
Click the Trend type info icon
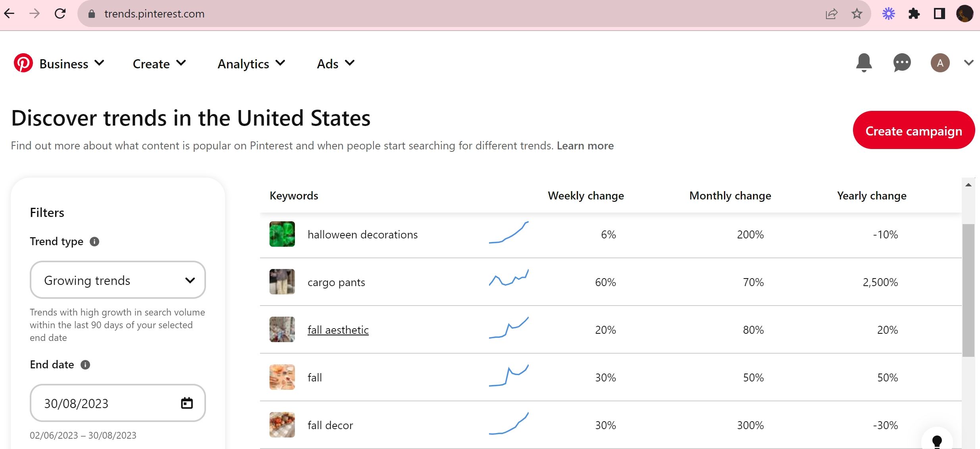pyautogui.click(x=95, y=241)
